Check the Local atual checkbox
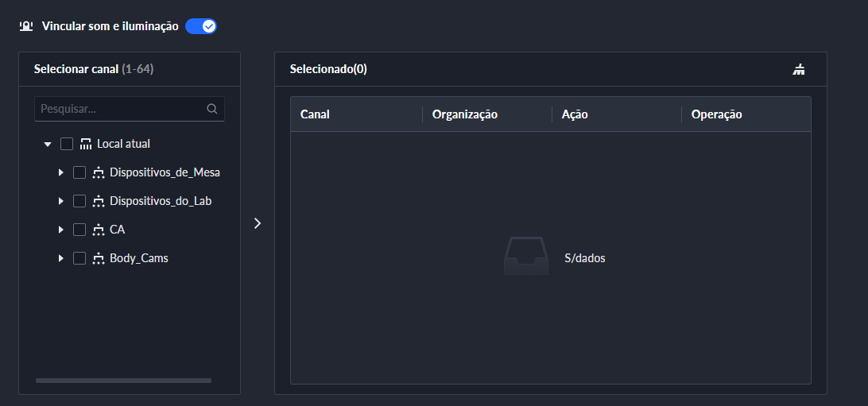868x406 pixels. (67, 144)
